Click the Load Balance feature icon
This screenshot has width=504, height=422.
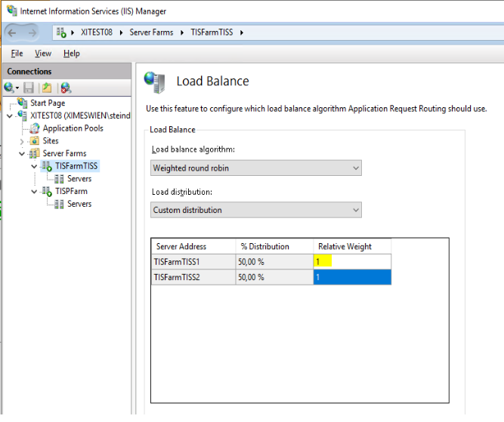click(155, 82)
